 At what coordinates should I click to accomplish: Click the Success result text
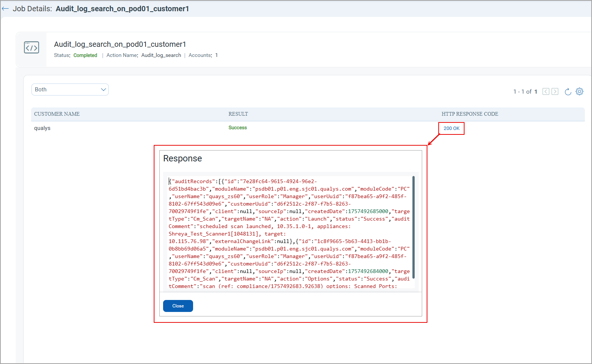tap(238, 128)
